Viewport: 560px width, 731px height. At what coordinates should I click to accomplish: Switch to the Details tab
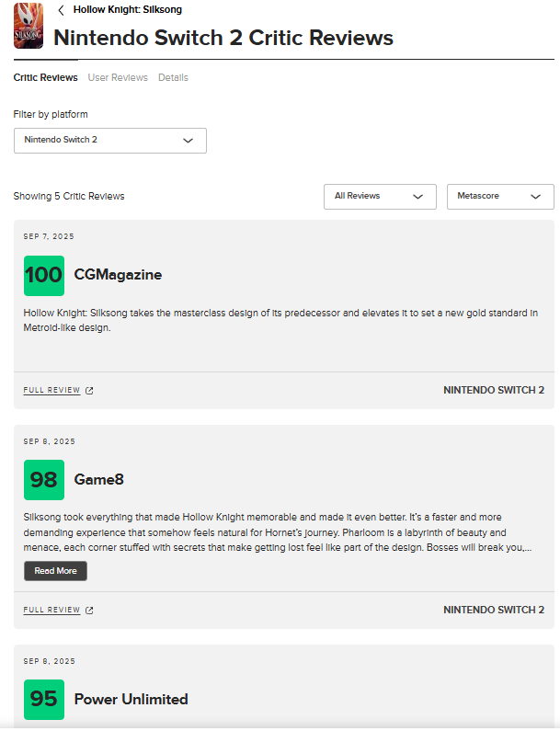[x=173, y=78]
